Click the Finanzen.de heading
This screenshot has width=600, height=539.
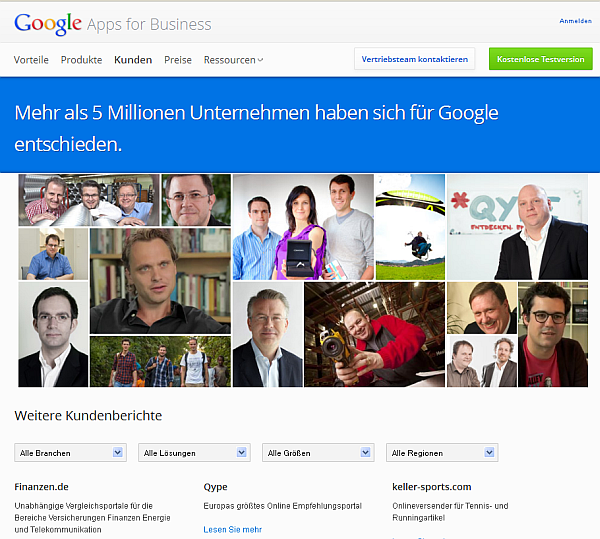pos(41,487)
